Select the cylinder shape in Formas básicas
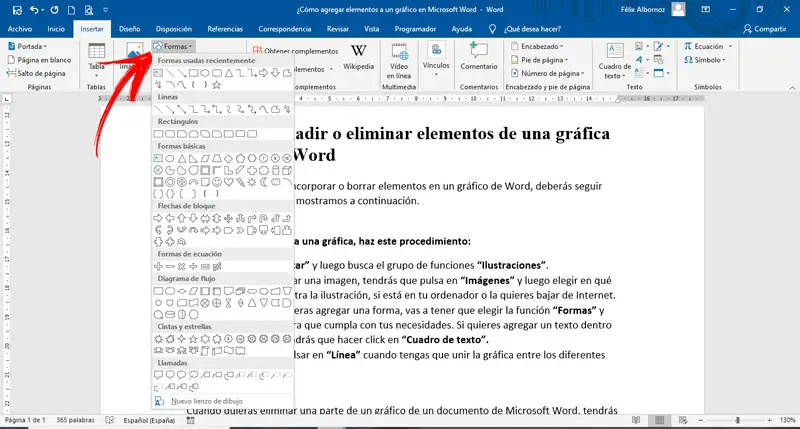The width and height of the screenshot is (800, 429). point(276,170)
